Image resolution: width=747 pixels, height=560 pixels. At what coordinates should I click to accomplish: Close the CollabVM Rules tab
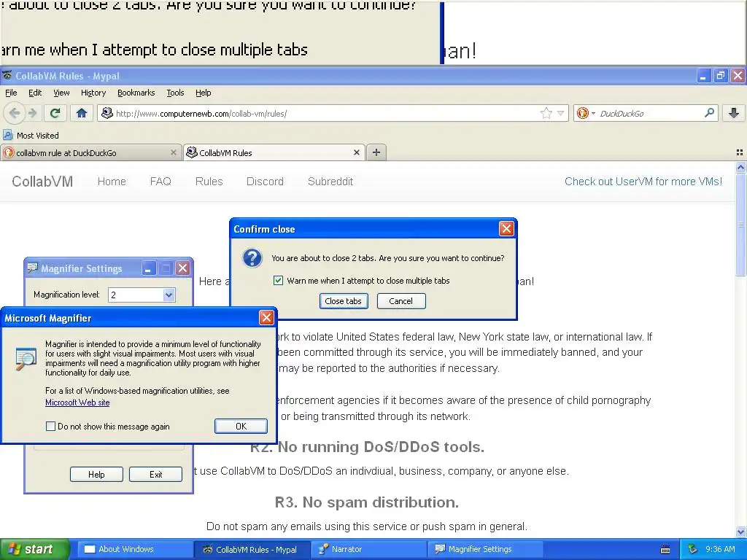(x=356, y=152)
